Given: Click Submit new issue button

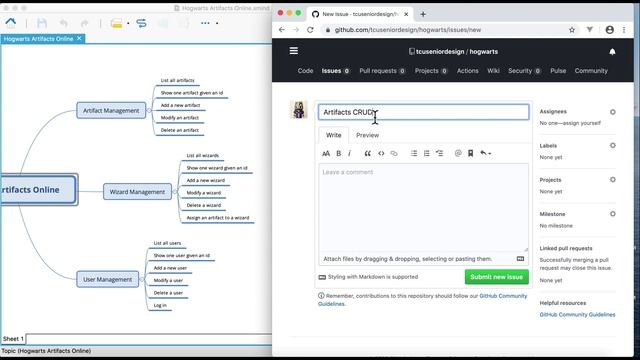Looking at the screenshot, I should [x=496, y=277].
